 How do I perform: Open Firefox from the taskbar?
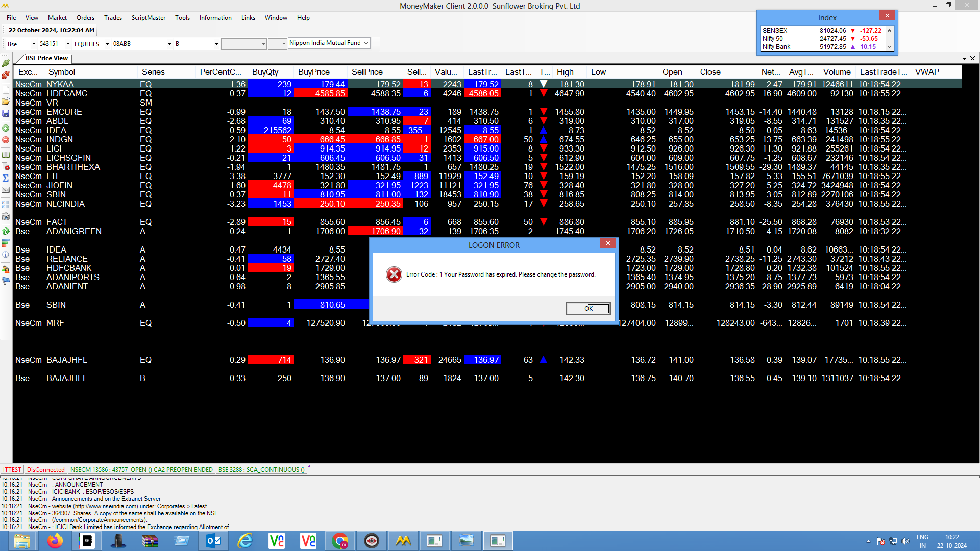point(55,541)
